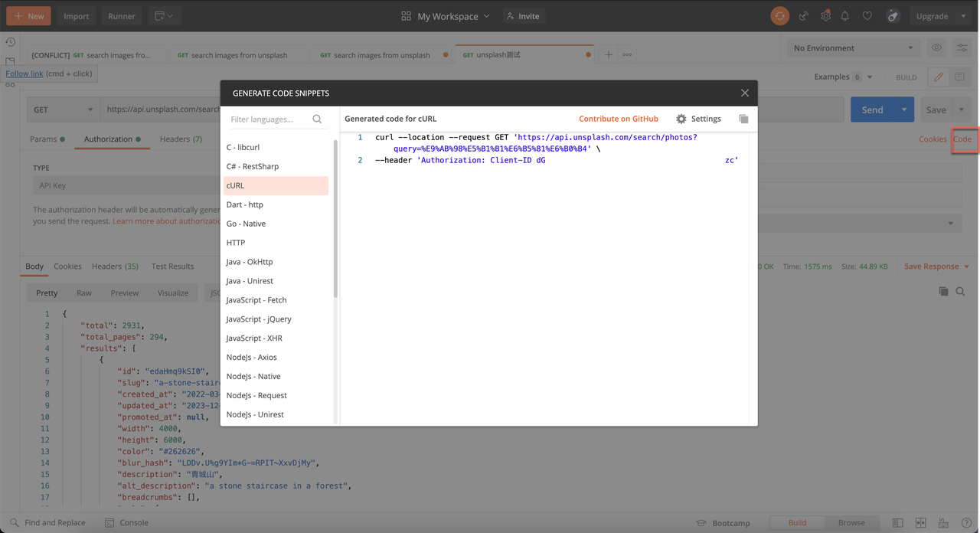Expand the My Workspace dropdown
The image size is (980, 533).
tap(445, 16)
